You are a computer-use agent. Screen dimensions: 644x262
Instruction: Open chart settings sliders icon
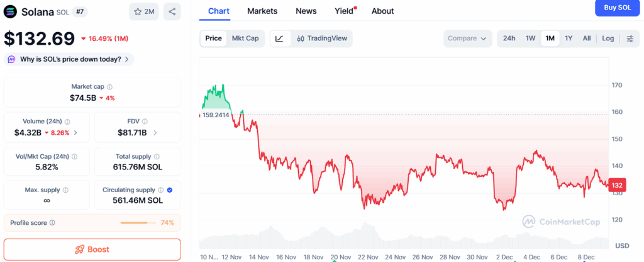pos(630,38)
